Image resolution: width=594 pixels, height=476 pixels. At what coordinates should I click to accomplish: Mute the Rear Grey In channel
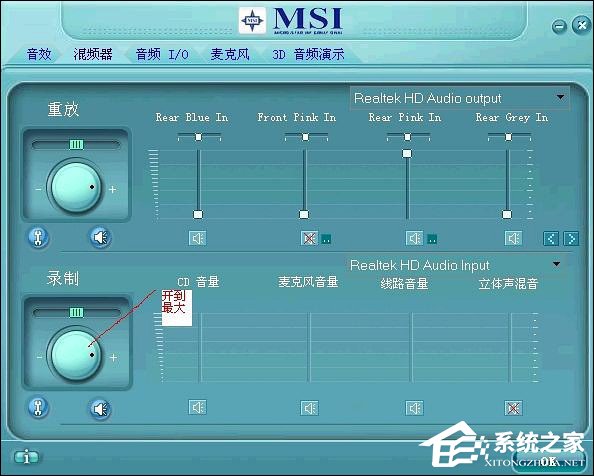point(513,238)
